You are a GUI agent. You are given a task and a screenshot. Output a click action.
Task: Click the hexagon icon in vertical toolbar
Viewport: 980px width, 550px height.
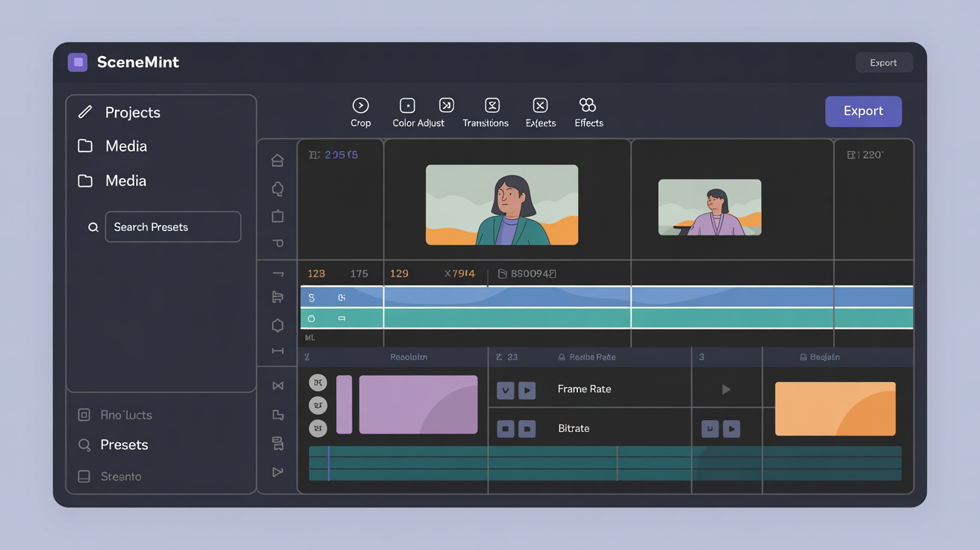pos(277,325)
